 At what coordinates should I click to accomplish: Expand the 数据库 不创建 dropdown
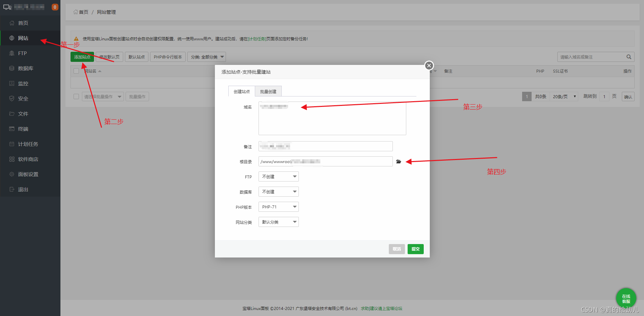tap(279, 192)
